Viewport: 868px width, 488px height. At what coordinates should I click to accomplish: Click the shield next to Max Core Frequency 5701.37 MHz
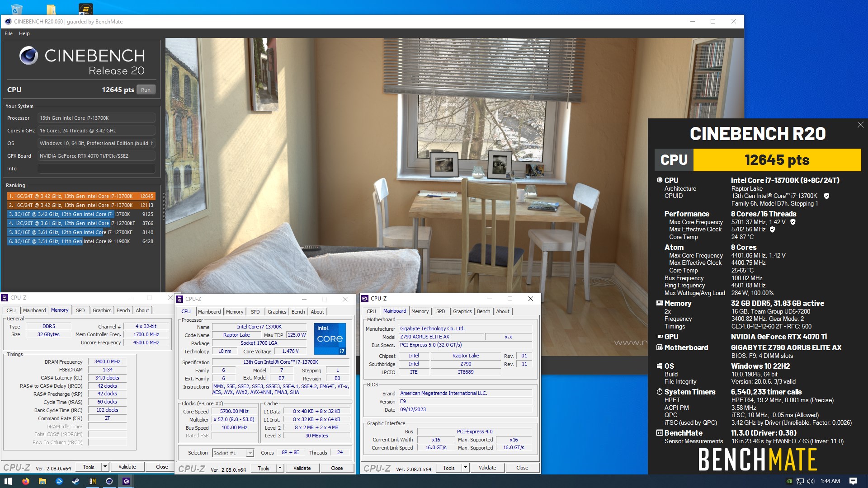coord(793,222)
